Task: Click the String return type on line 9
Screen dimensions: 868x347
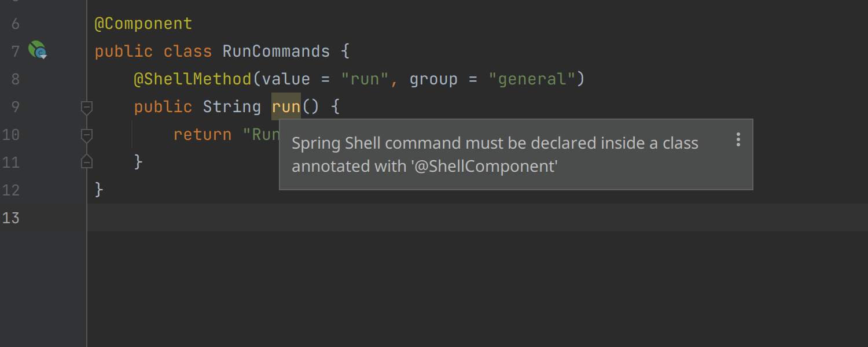Action: coord(231,107)
